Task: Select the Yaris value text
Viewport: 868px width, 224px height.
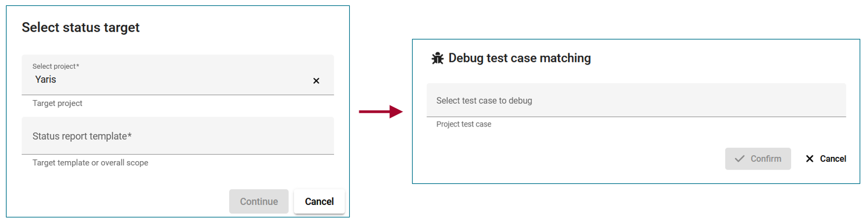Action: coord(46,79)
